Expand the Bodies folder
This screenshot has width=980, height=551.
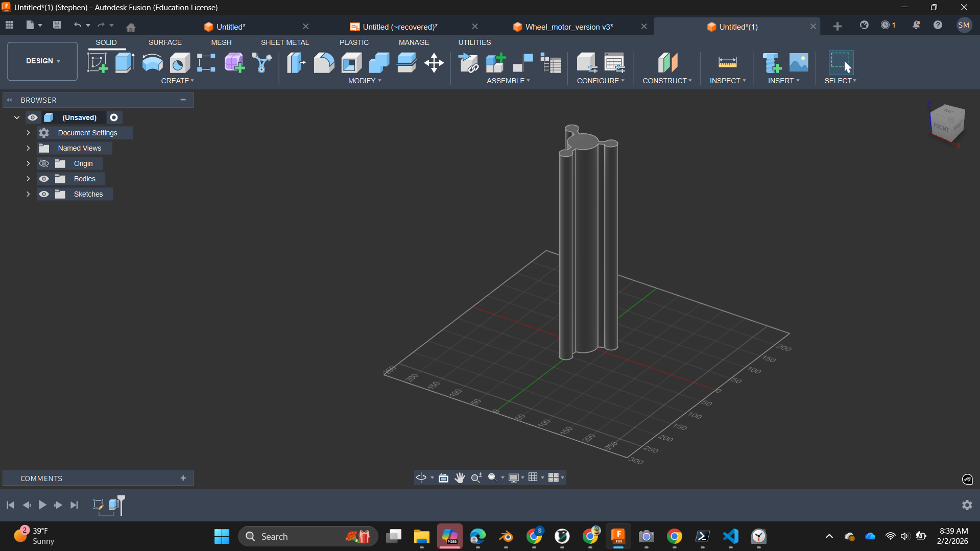point(28,179)
